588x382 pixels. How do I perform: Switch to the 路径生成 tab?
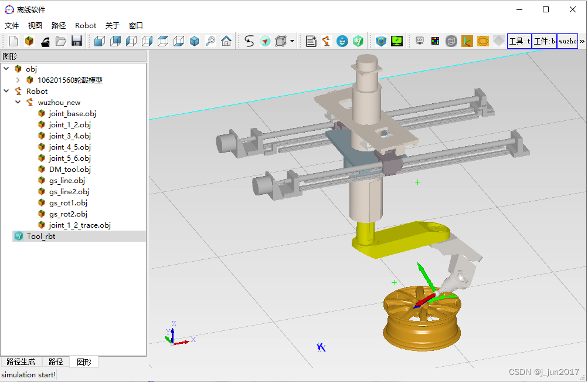pyautogui.click(x=21, y=362)
